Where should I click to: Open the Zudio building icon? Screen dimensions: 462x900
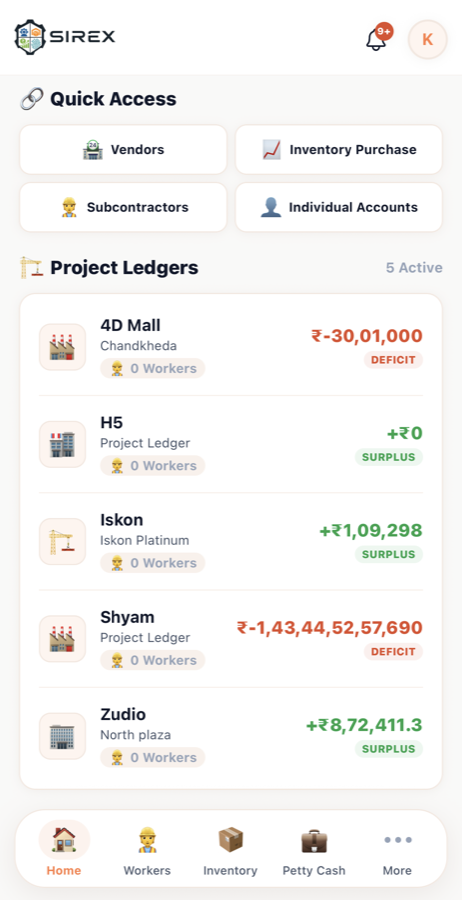click(63, 736)
